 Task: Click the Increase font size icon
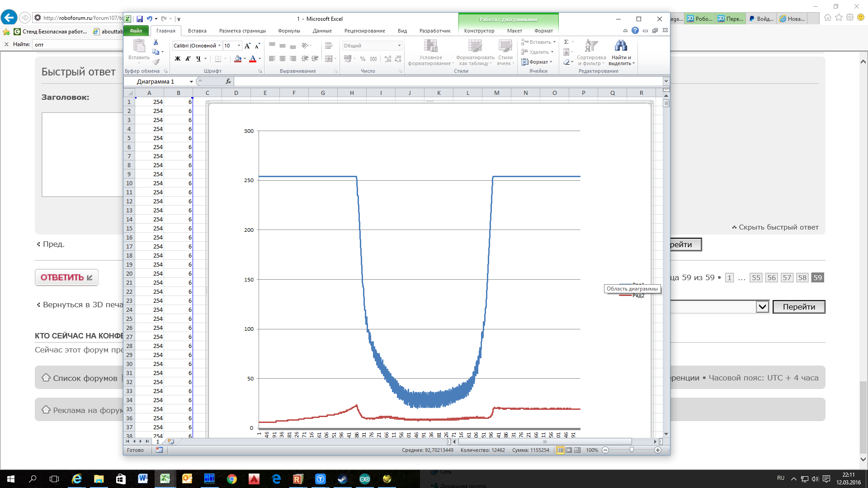(x=247, y=46)
